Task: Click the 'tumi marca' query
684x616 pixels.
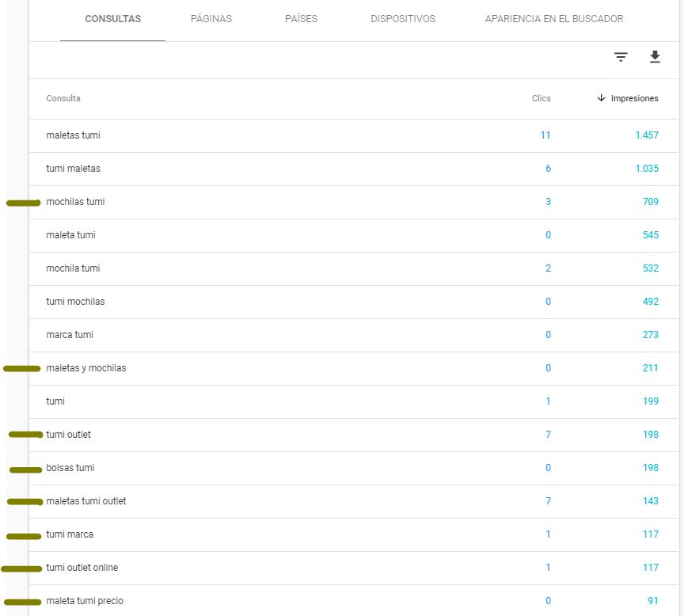Action: [x=70, y=534]
